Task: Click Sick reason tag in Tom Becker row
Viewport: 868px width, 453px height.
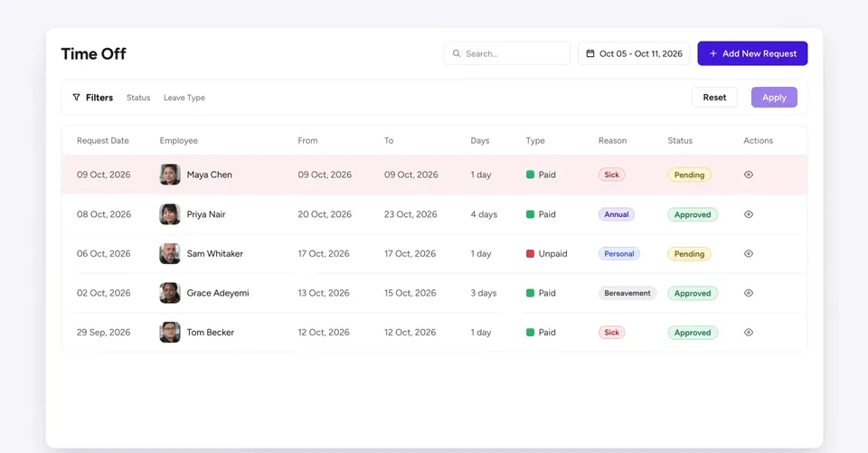Action: (612, 332)
